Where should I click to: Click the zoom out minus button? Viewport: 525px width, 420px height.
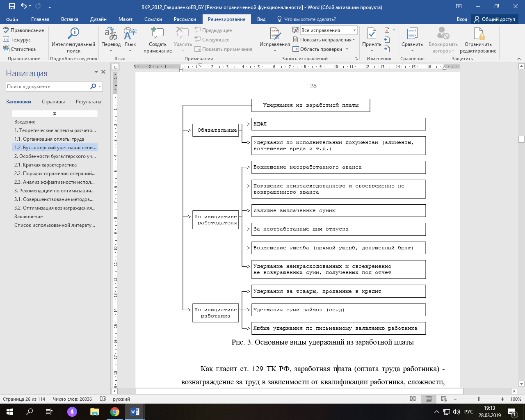(x=454, y=399)
